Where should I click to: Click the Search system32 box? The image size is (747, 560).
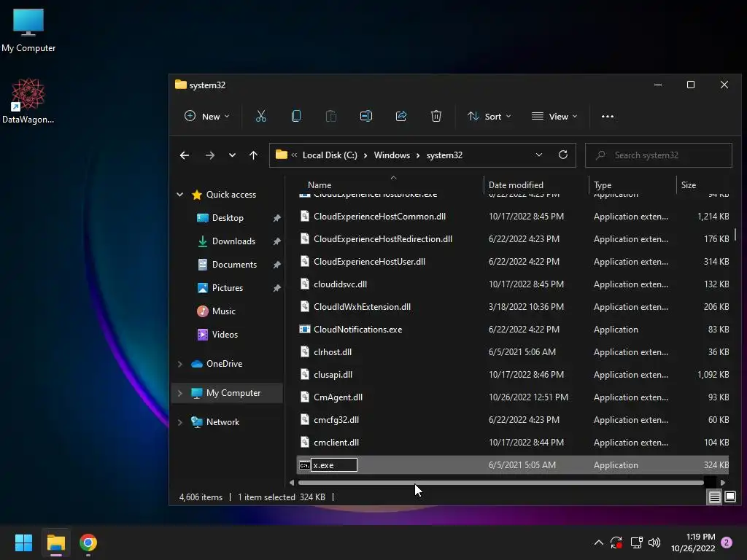coord(659,155)
